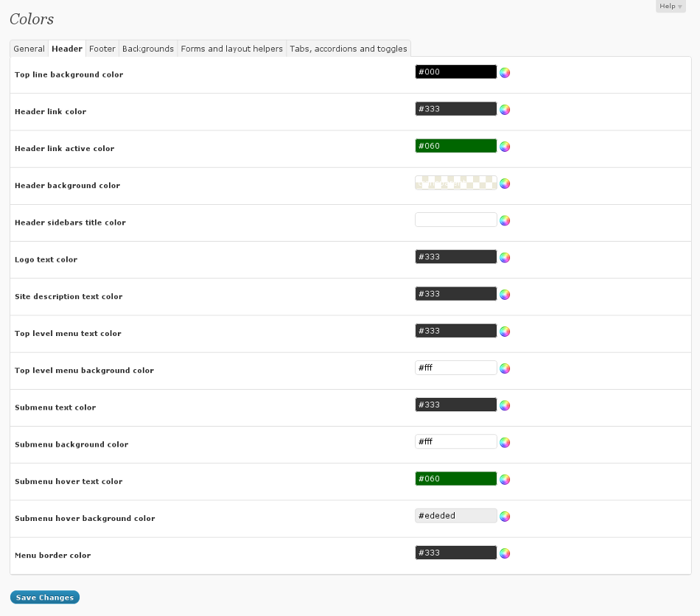Click the green Header link active color swatch

pos(456,146)
